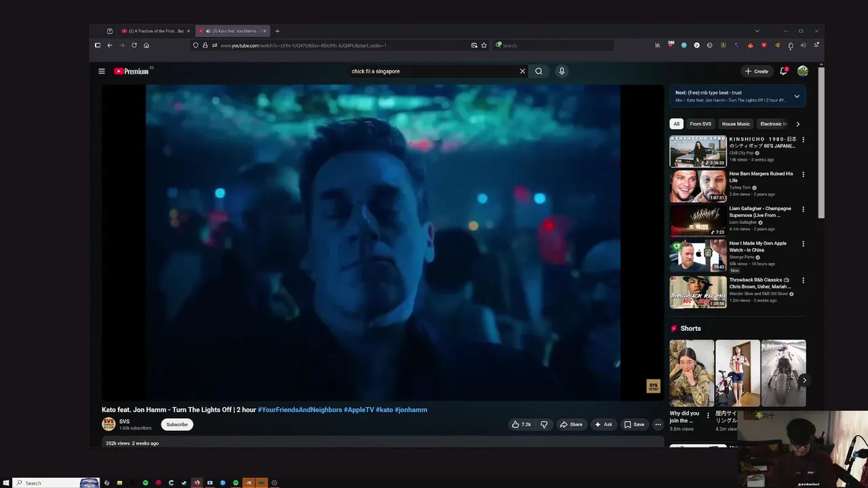The width and height of the screenshot is (868, 488).
Task: Subscribe to the SVS channel
Action: (x=177, y=424)
